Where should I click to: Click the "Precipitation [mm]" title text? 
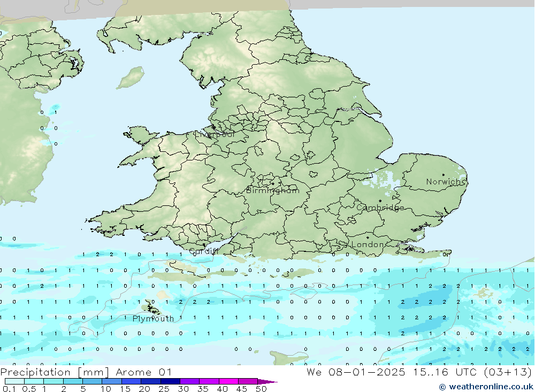tap(55, 372)
